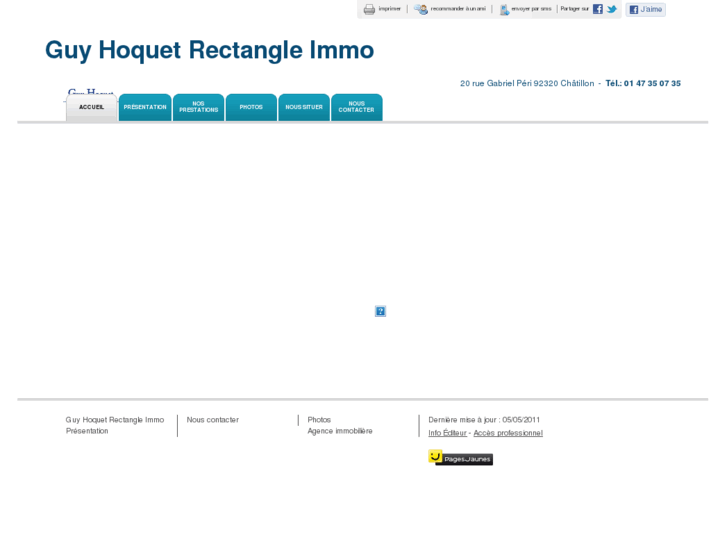Open footer Présentation link

(x=87, y=431)
